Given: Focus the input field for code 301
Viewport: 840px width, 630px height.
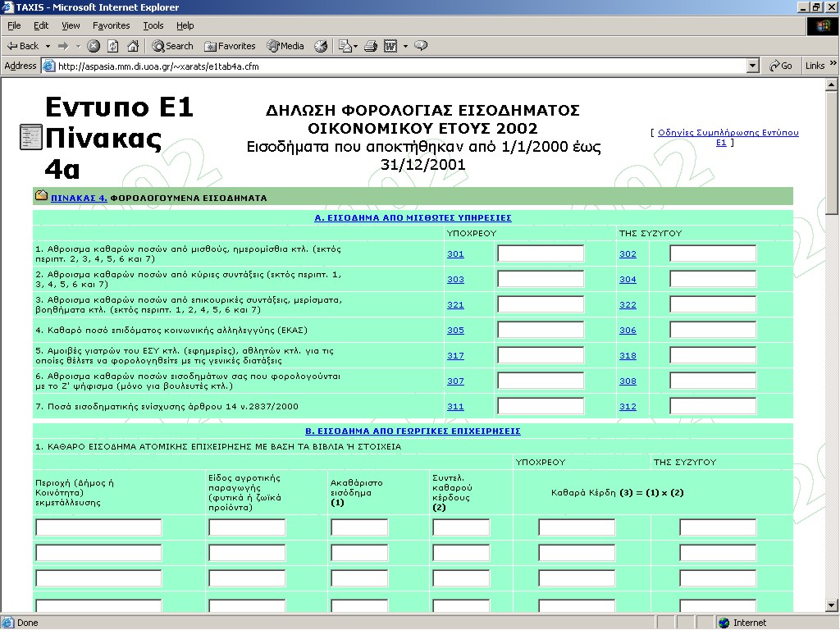Looking at the screenshot, I should pos(541,253).
